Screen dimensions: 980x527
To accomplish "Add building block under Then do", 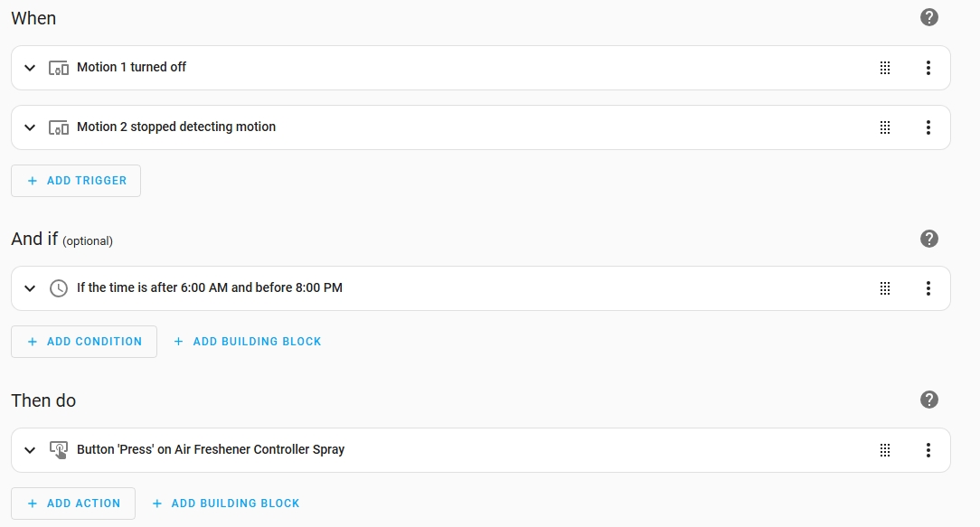I will click(226, 503).
